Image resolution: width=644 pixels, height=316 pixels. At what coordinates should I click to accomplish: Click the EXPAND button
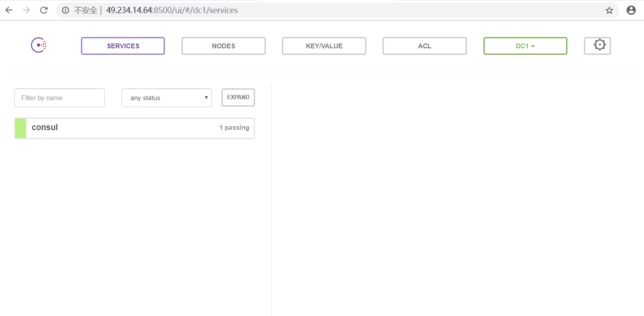238,97
